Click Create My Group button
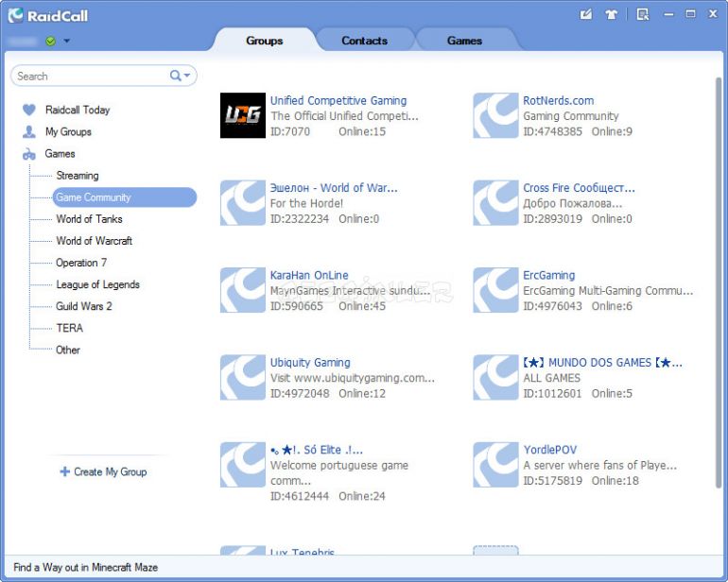The height and width of the screenshot is (582, 728). click(x=103, y=471)
